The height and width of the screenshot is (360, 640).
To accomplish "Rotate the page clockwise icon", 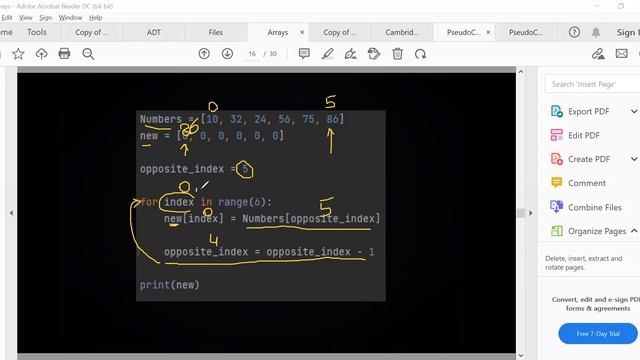I will click(x=420, y=54).
